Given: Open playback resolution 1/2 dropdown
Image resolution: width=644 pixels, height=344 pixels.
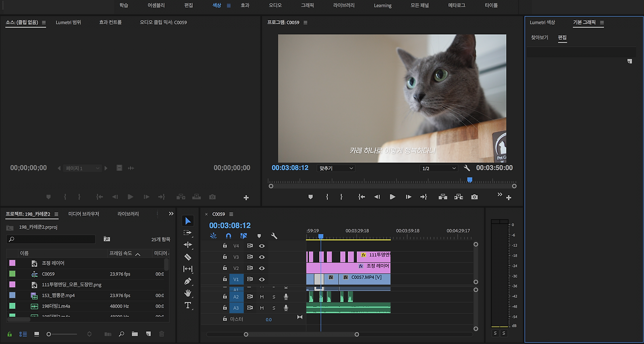Looking at the screenshot, I should (439, 168).
